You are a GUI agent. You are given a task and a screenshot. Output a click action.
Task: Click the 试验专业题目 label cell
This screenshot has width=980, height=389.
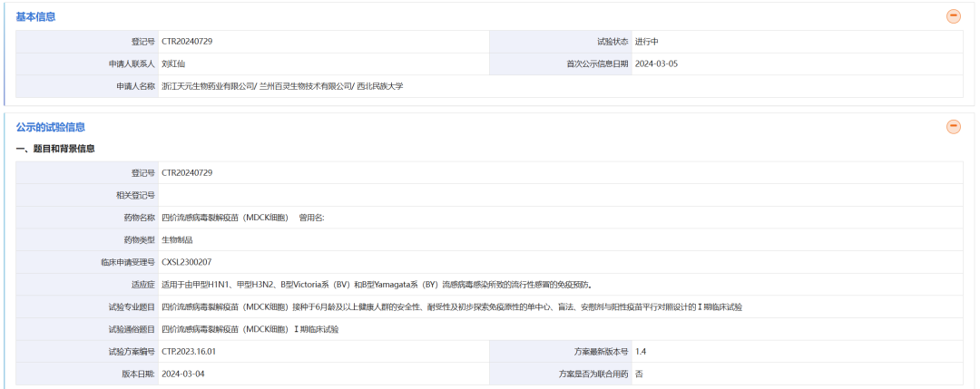[87, 307]
